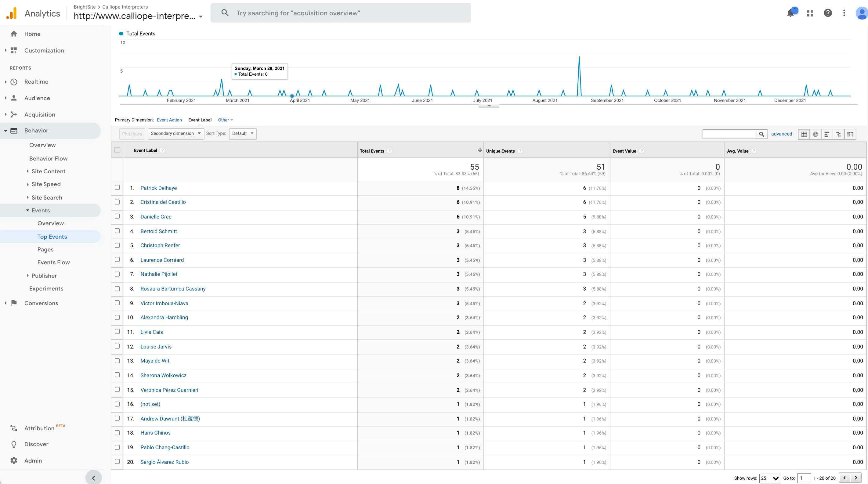868x484 pixels.
Task: Click the Go to page input field
Action: point(804,478)
